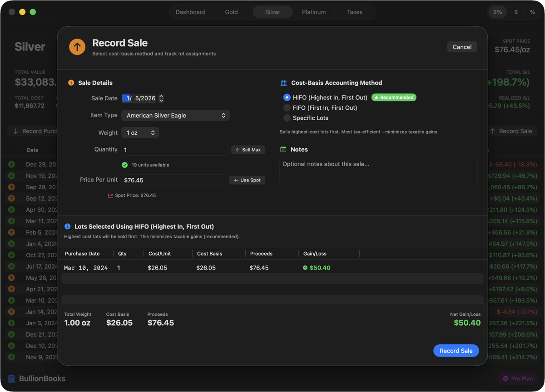This screenshot has width=545, height=392.
Task: Click the Net Gain/Loss $50.40 total
Action: click(467, 323)
